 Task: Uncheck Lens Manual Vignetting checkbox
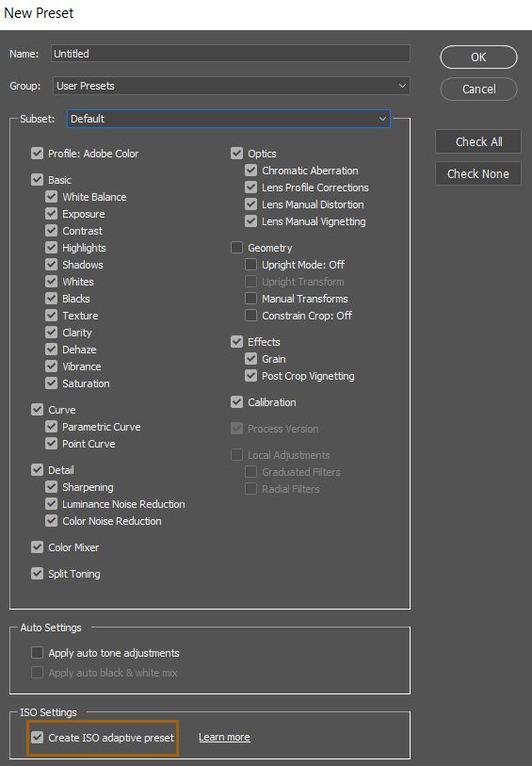pos(250,221)
